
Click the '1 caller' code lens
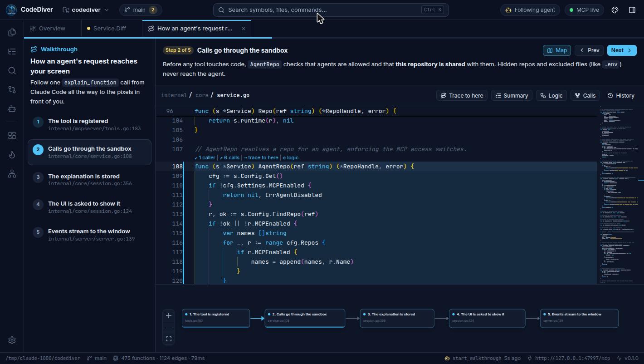[205, 157]
